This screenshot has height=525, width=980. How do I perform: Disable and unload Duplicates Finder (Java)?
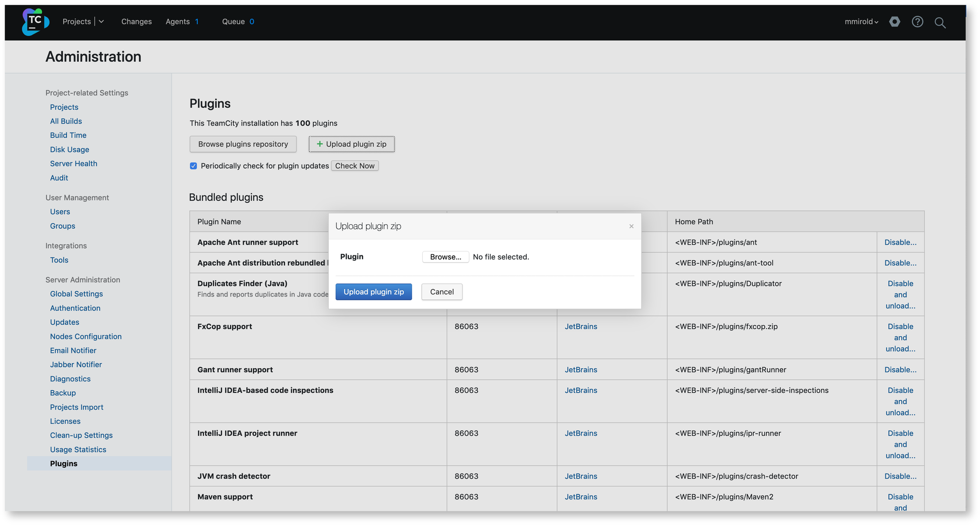(900, 295)
